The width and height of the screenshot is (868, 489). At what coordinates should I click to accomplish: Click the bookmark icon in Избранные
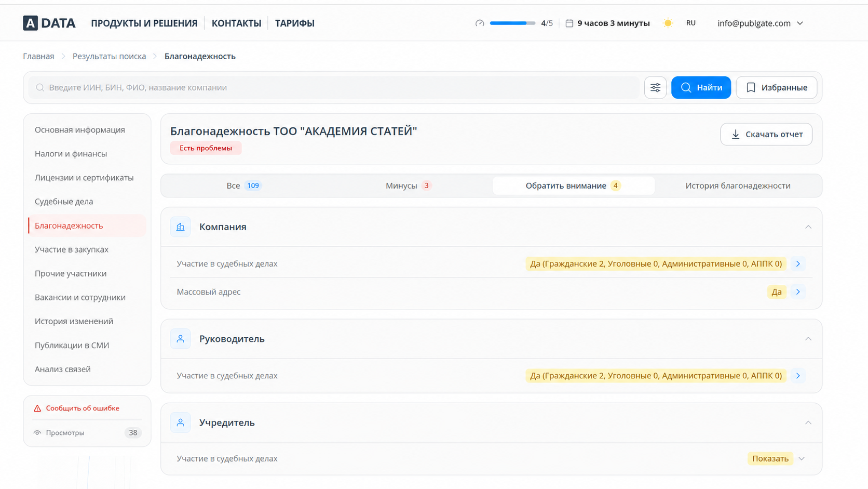point(751,87)
